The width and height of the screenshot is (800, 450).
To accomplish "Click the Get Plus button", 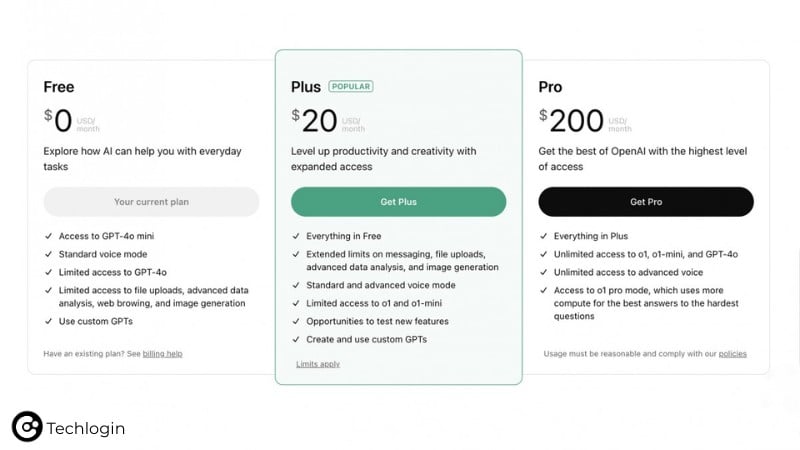I will 398,202.
